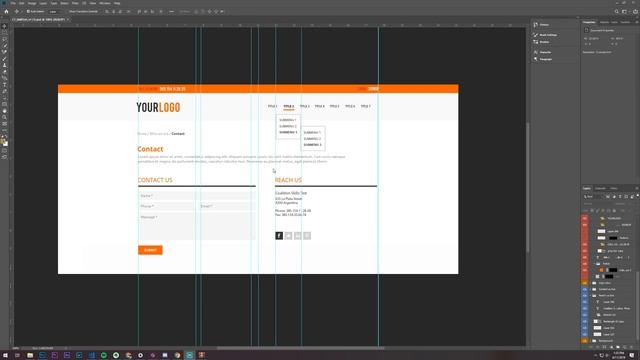
Task: Expand the Background group
Action: [591, 340]
